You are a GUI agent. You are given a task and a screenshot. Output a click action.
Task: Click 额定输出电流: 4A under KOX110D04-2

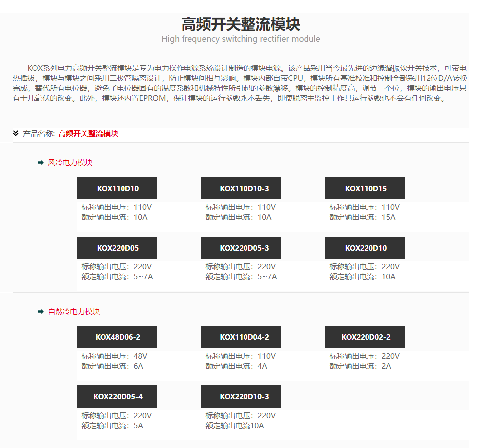click(x=237, y=366)
